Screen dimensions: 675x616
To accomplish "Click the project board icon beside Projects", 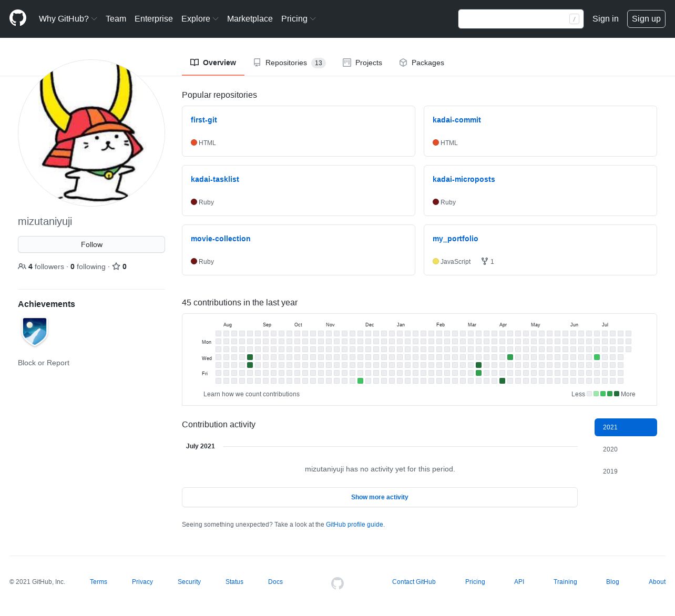I will 347,63.
